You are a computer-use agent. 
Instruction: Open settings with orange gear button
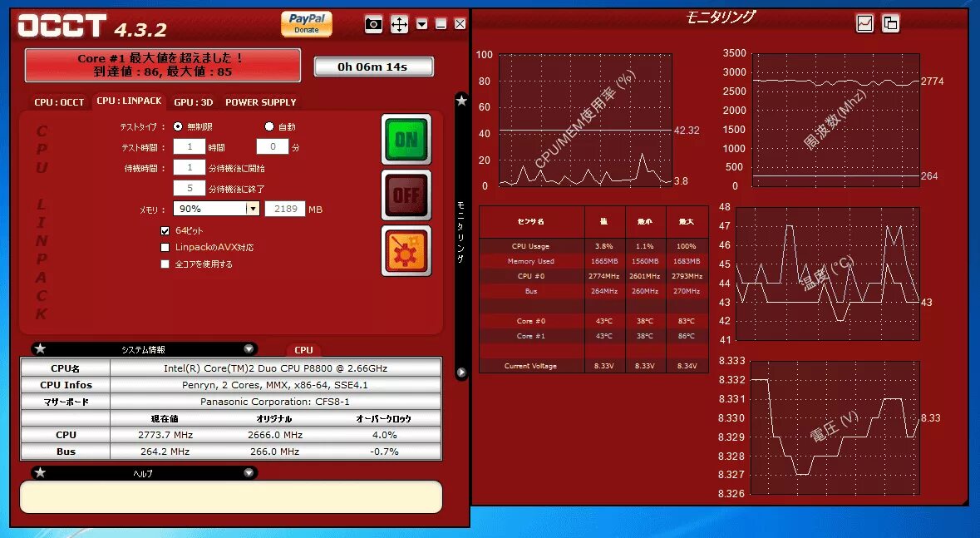tap(406, 250)
